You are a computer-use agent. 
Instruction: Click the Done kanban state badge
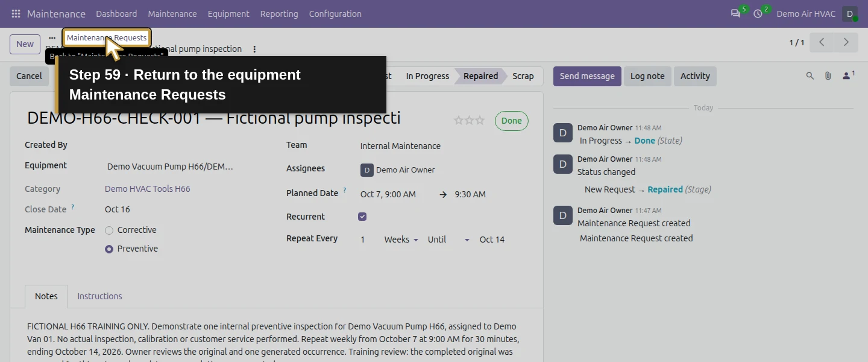[512, 121]
